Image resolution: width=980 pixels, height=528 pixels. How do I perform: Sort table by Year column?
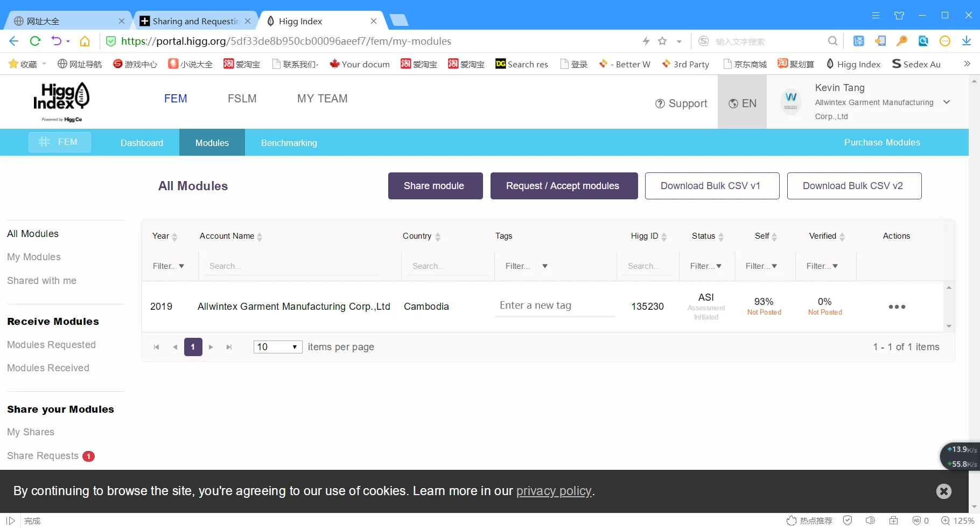tap(165, 236)
